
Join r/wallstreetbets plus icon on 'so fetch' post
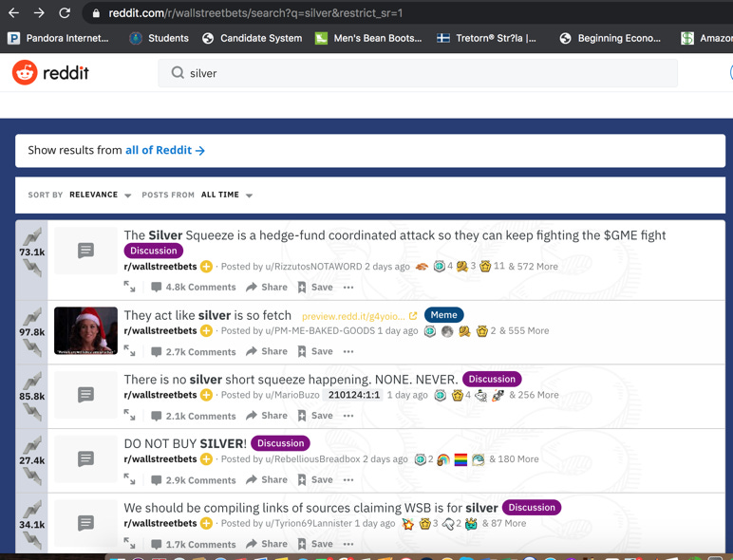(x=206, y=330)
